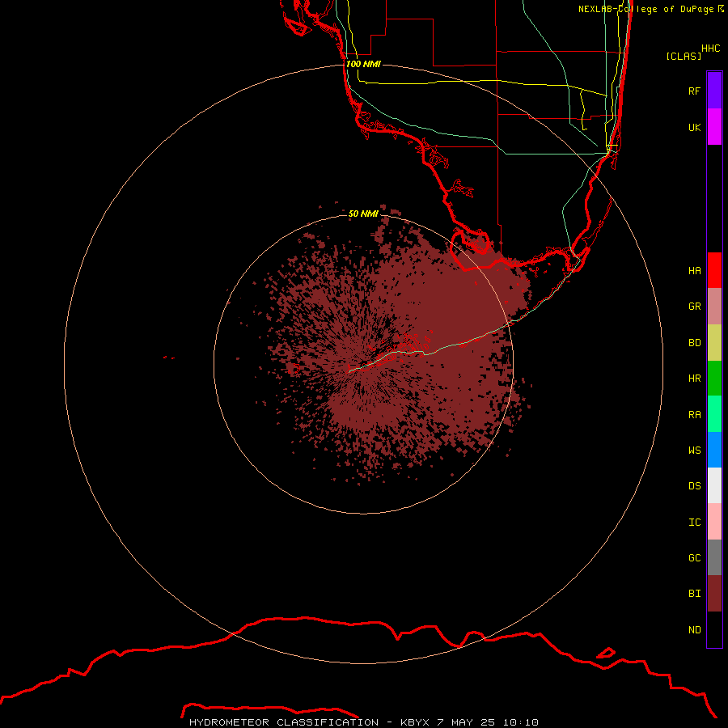Pick the HR green legend swatch
Image resolution: width=728 pixels, height=728 pixels.
tap(714, 379)
